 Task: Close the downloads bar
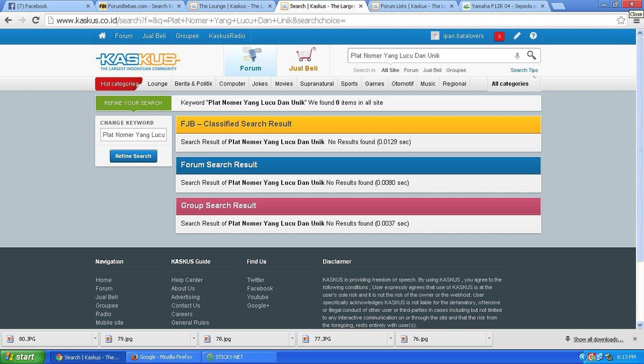[635, 339]
